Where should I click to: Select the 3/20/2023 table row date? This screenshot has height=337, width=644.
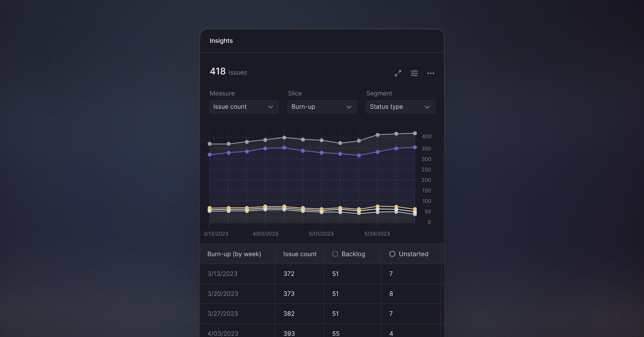(223, 294)
